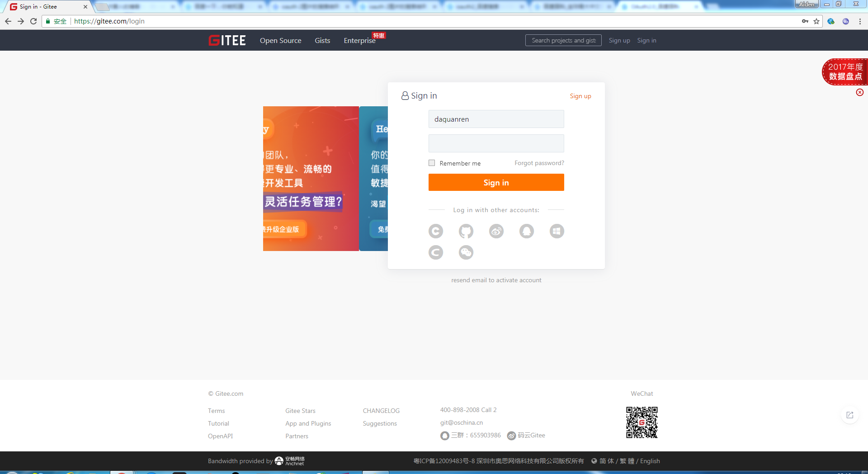Log in with the OSChina C icon in the first row
The height and width of the screenshot is (474, 868).
pyautogui.click(x=436, y=231)
